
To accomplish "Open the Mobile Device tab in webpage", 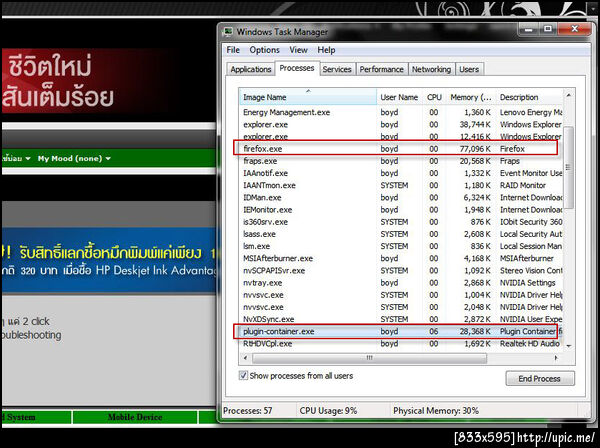I will click(135, 417).
